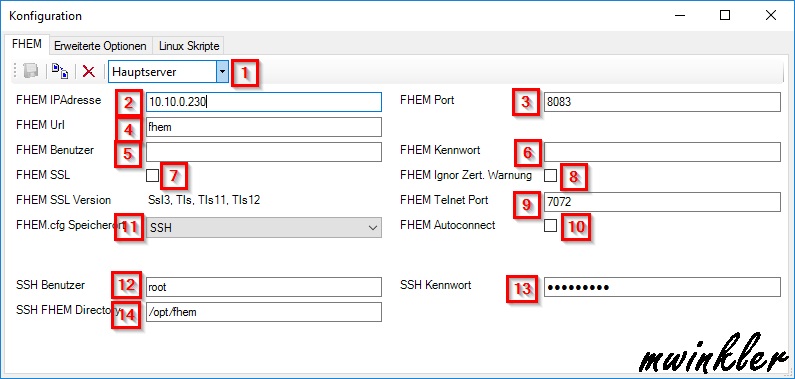Toggle FHEM Ignor Zert. Warnung checkbox
The width and height of the screenshot is (795, 379).
point(550,176)
